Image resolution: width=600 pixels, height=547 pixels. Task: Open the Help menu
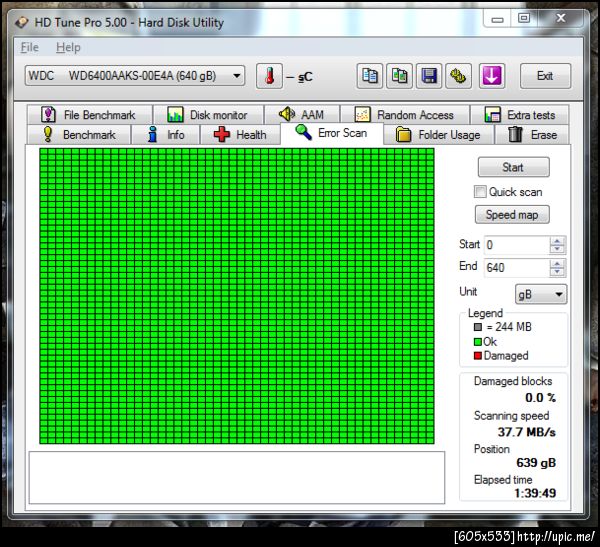68,47
